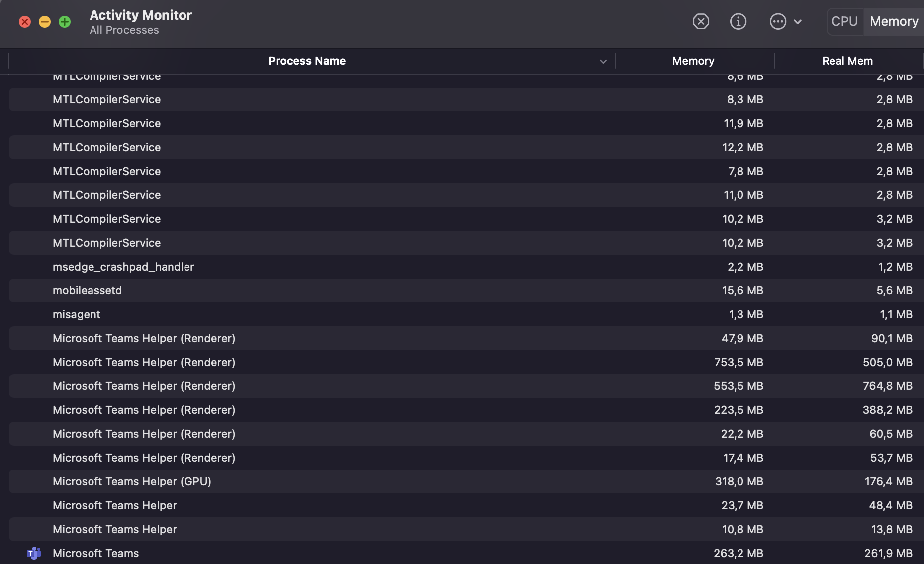Open the process info (i) icon
This screenshot has height=564, width=924.
point(738,21)
